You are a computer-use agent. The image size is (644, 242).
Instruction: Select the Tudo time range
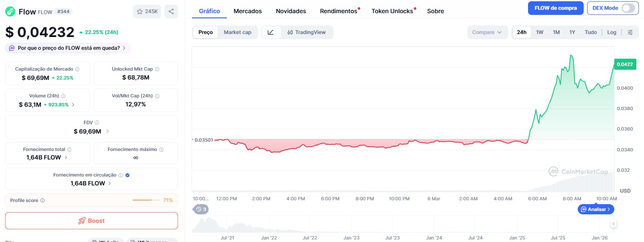[x=590, y=32]
